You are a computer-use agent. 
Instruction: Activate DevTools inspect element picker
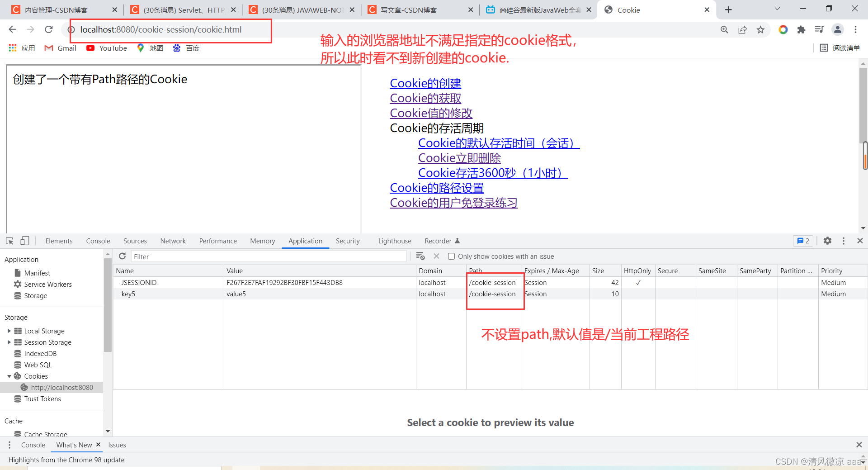tap(9, 241)
